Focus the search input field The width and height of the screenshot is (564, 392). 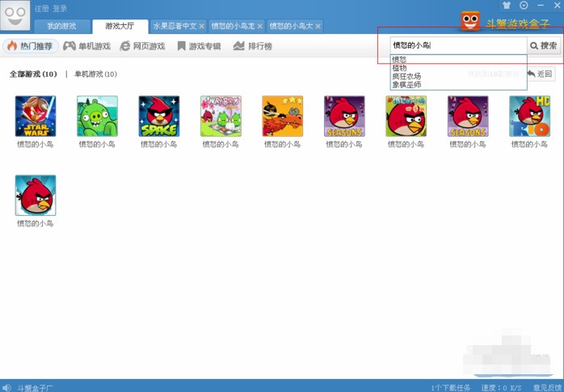(x=459, y=46)
